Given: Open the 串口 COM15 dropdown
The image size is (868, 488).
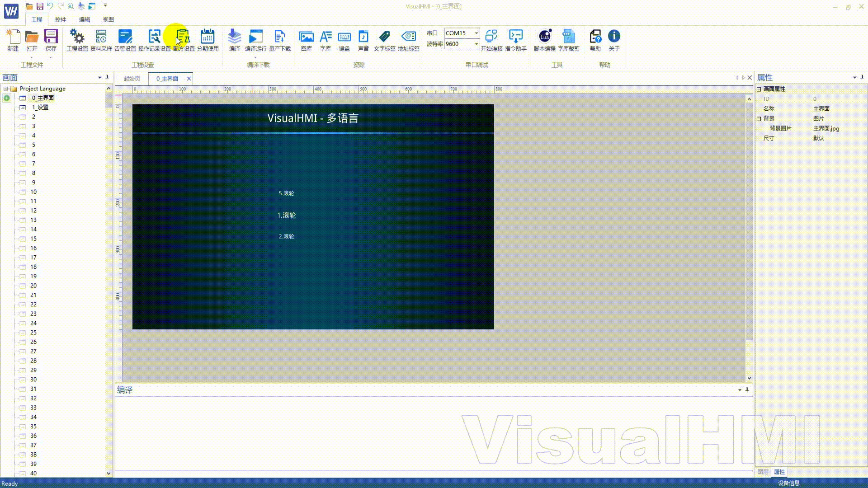Looking at the screenshot, I should pos(476,33).
